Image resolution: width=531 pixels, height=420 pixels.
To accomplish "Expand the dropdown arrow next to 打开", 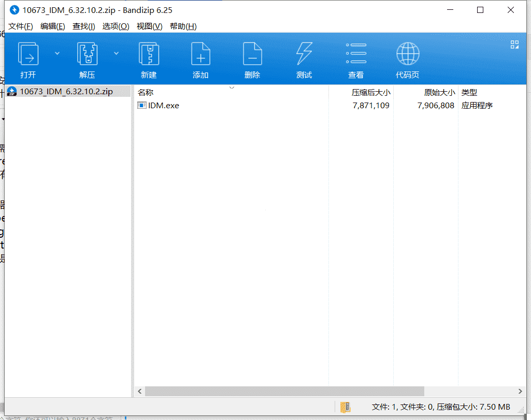I will click(57, 53).
